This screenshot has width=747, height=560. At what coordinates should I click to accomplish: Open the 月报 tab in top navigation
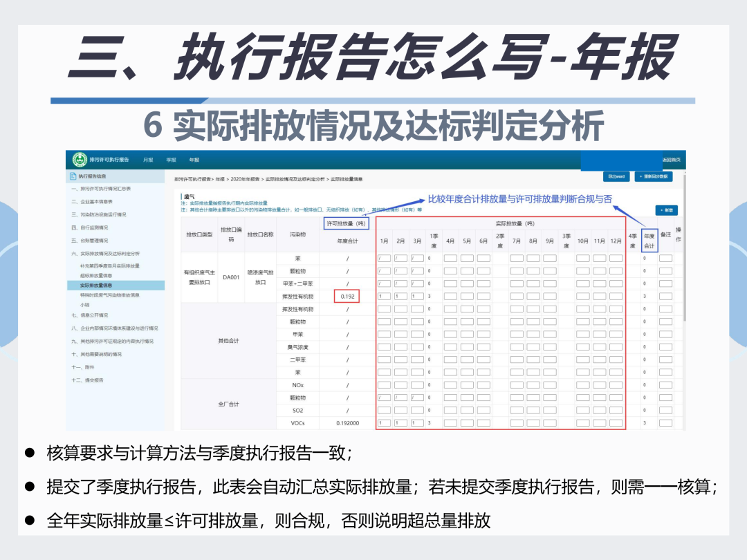148,160
